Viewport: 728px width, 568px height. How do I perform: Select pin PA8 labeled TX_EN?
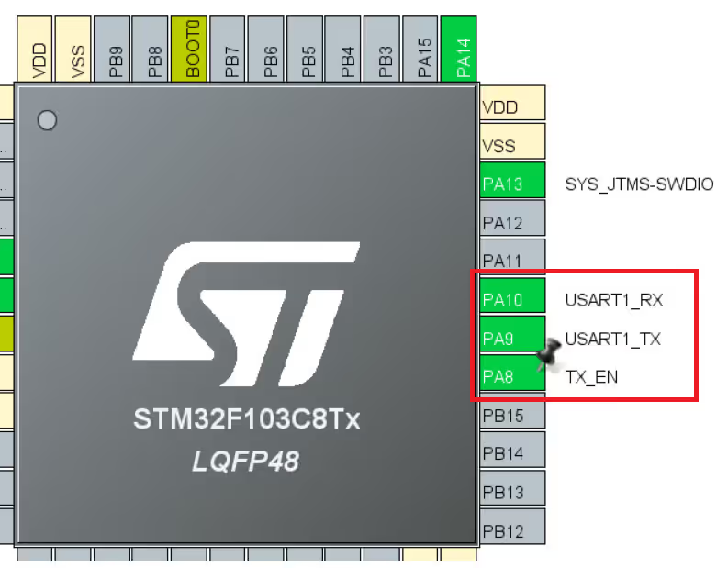click(512, 373)
